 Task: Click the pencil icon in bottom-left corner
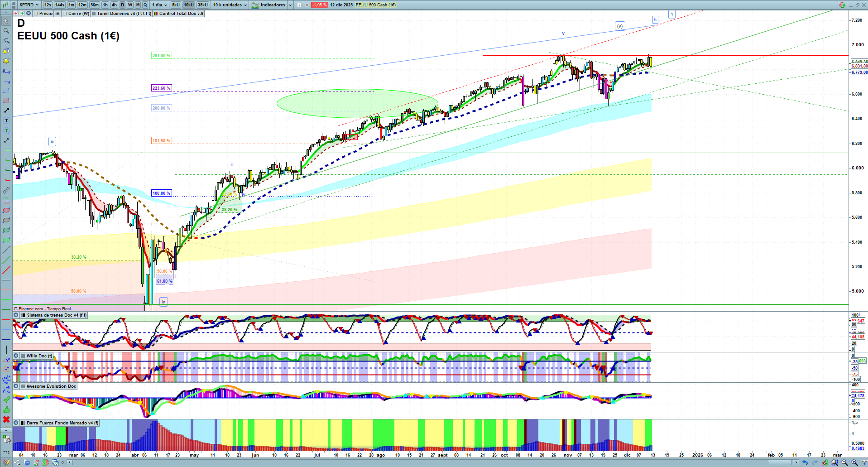[x=6, y=462]
